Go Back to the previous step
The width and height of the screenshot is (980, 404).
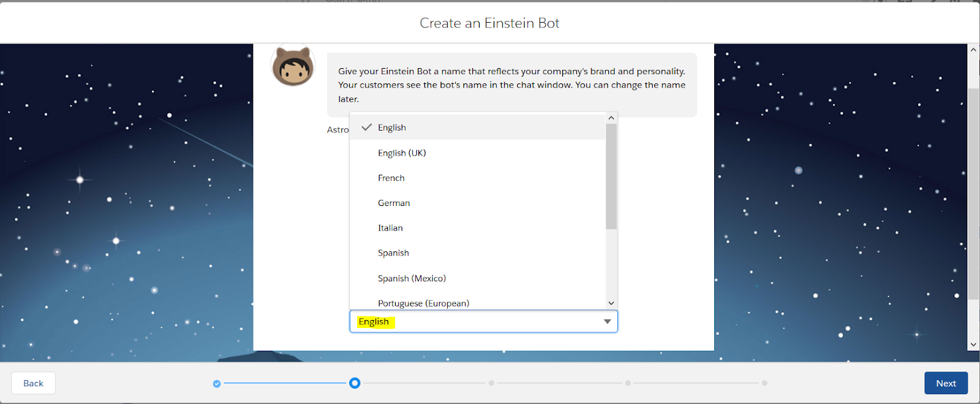(x=33, y=383)
